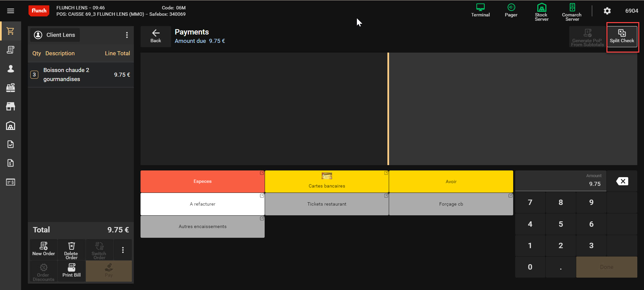Click the Amount input field
The height and width of the screenshot is (290, 644).
[x=561, y=181]
